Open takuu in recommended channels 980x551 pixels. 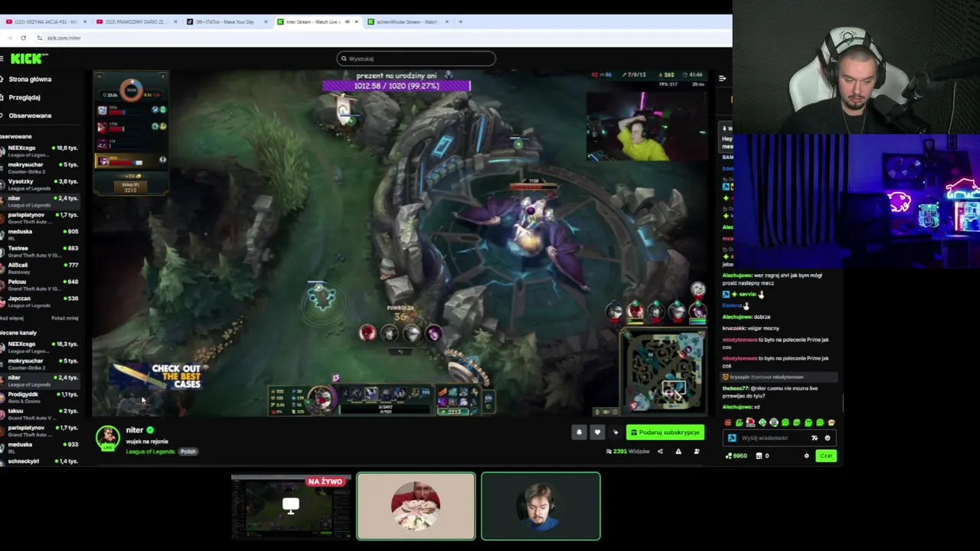[x=40, y=414]
